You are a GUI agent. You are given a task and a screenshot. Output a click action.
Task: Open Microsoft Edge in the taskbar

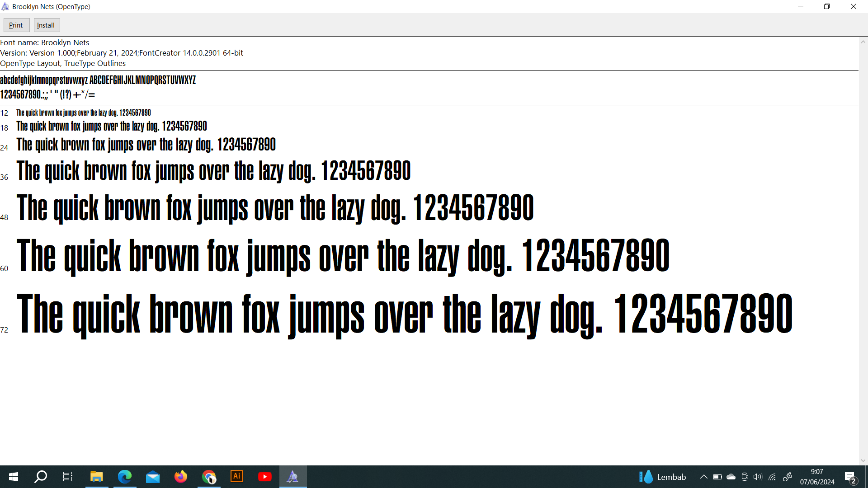125,477
